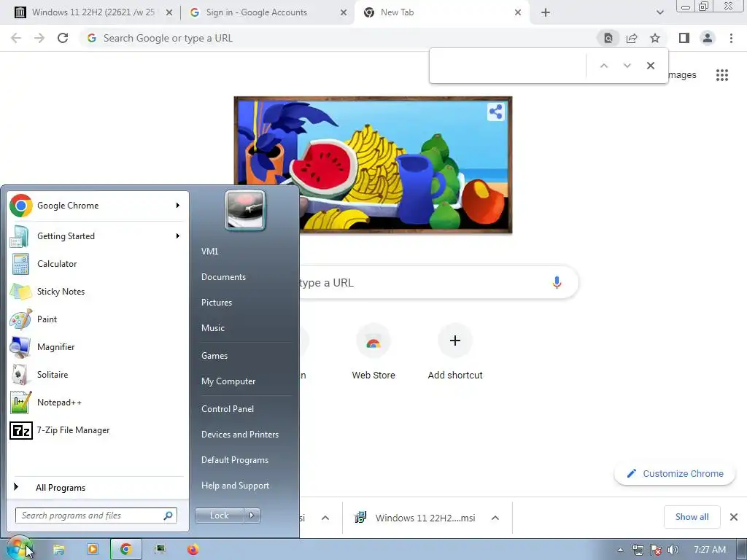Open Documents from the Start menu
The image size is (747, 560).
(x=223, y=277)
